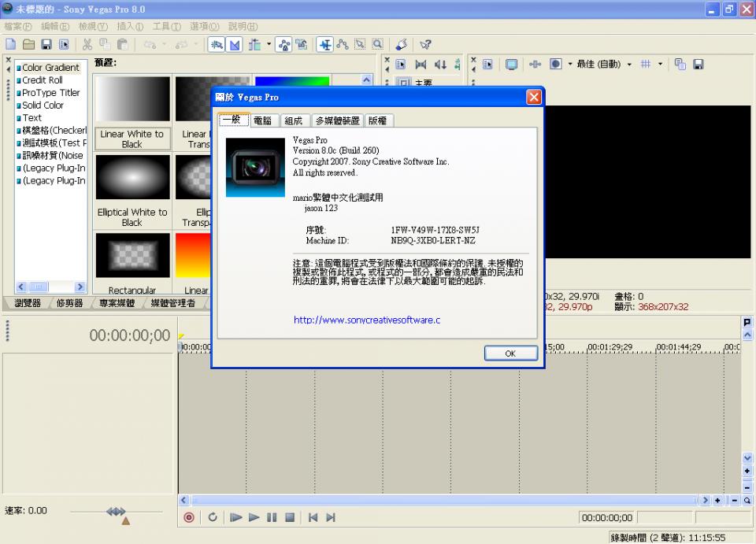Viewport: 756px width, 544px height.
Task: Toggle Loop Playback in transport bar
Action: pyautogui.click(x=213, y=517)
